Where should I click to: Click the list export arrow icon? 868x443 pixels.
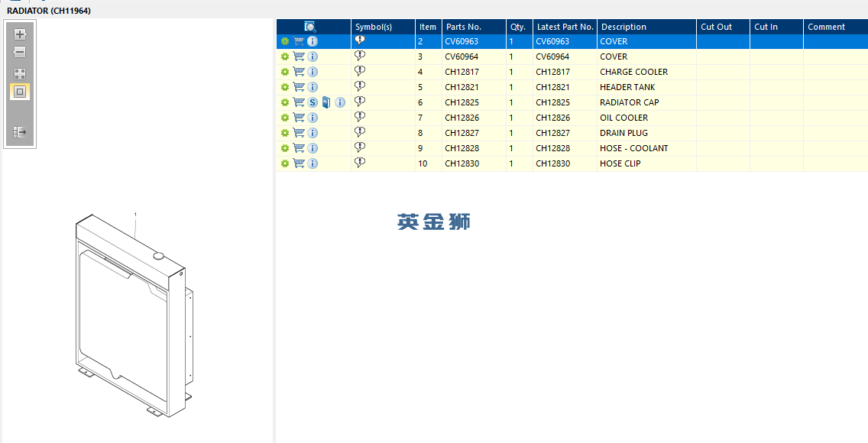(20, 132)
